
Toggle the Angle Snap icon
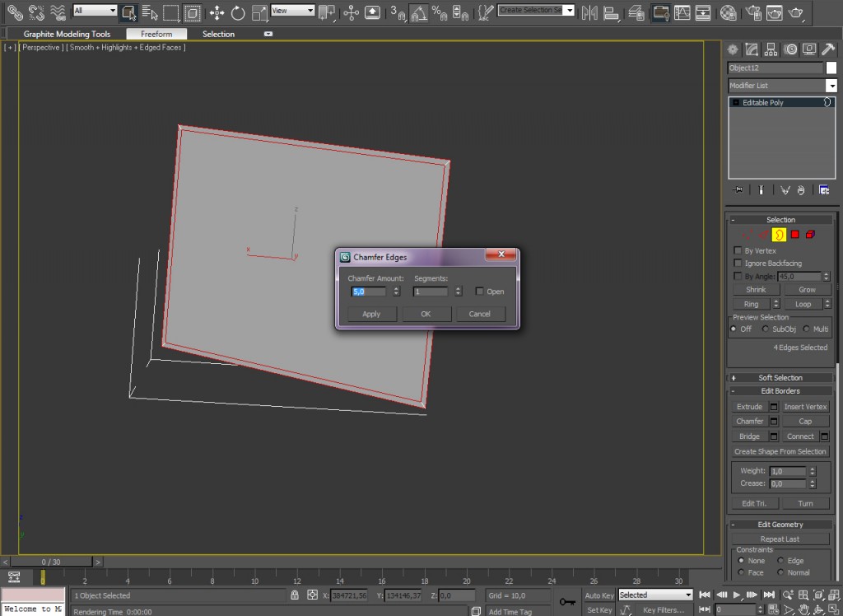[x=419, y=12]
